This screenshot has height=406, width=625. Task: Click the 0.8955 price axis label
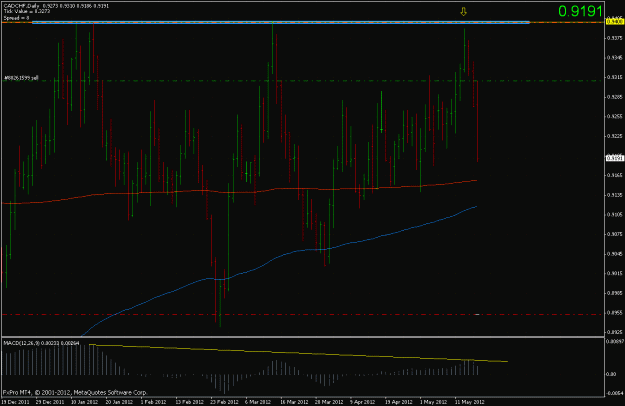click(614, 313)
